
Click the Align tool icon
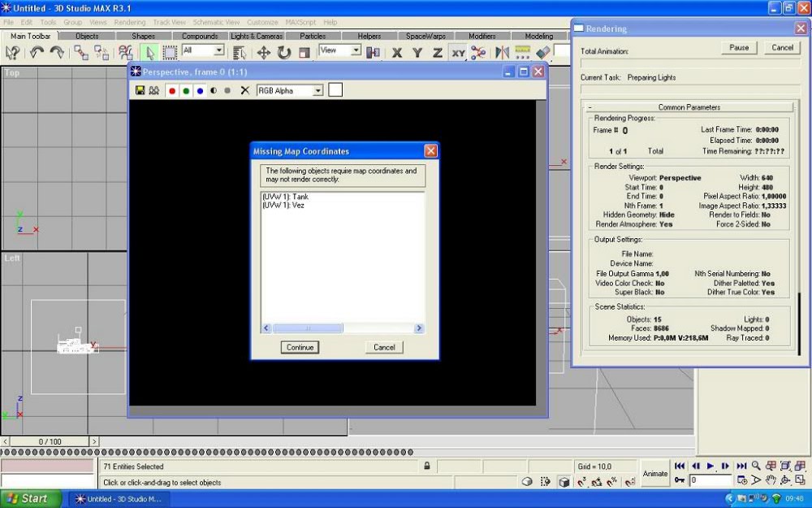(542, 52)
